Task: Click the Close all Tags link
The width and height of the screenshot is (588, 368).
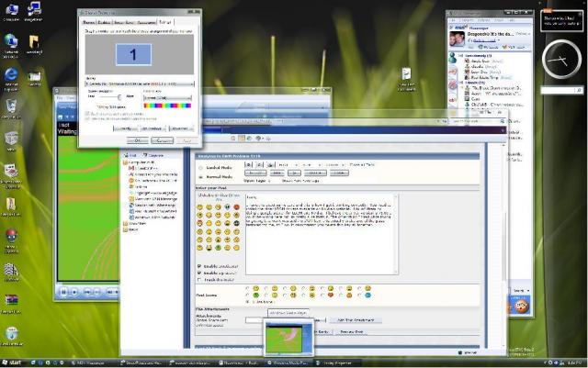Action: click(x=362, y=164)
